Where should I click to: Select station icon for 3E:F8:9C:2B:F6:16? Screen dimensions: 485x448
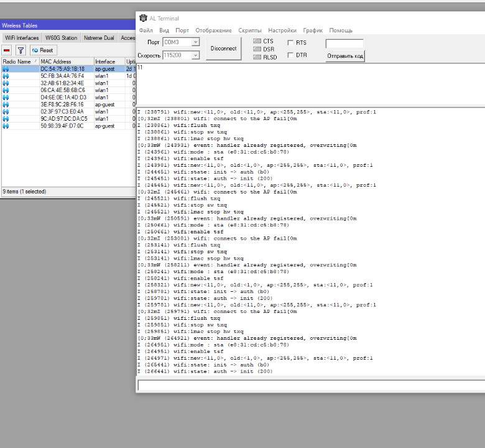[x=6, y=105]
